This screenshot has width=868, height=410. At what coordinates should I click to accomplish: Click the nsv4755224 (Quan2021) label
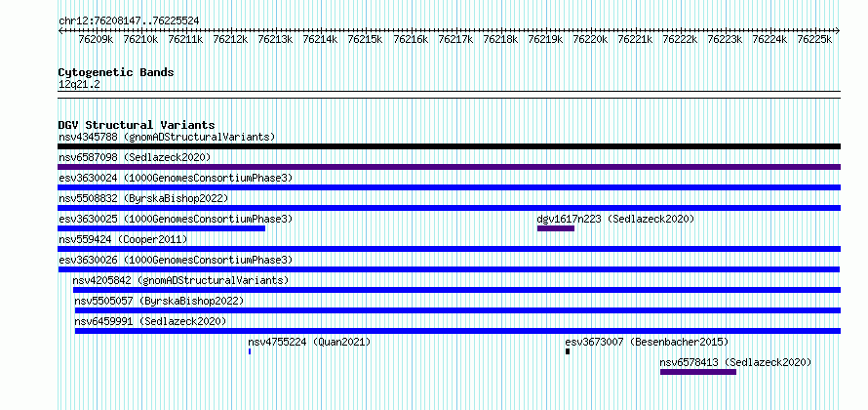coord(309,342)
